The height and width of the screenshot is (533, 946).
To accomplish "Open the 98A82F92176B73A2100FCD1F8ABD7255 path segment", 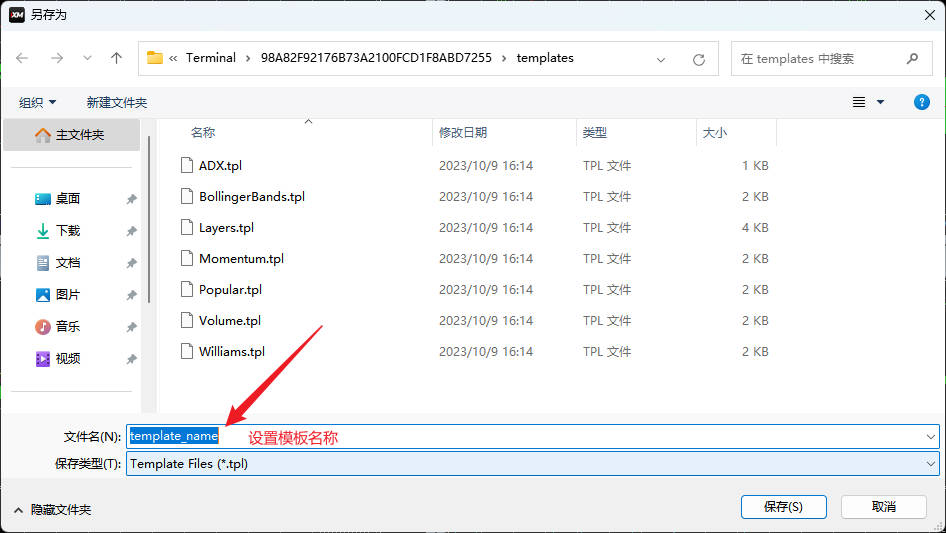I will coord(376,58).
